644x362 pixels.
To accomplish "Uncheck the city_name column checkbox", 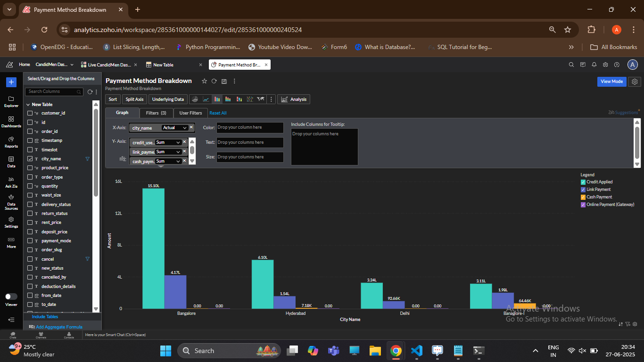I will 30,159.
